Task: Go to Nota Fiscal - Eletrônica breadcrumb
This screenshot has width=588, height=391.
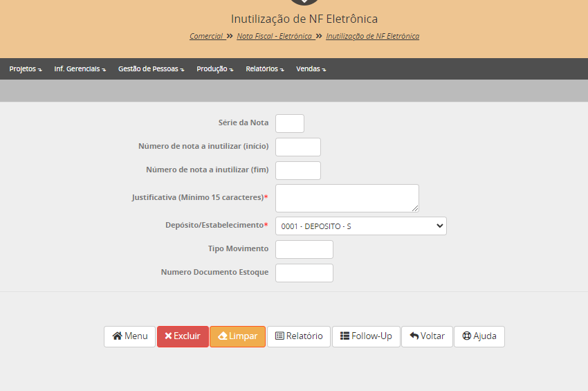Action: [x=274, y=36]
